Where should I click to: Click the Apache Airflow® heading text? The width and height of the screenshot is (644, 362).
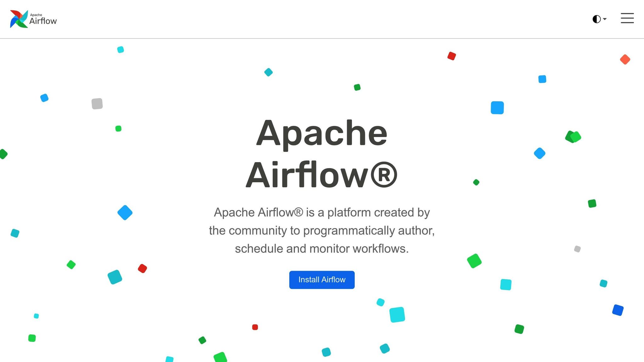click(x=322, y=154)
